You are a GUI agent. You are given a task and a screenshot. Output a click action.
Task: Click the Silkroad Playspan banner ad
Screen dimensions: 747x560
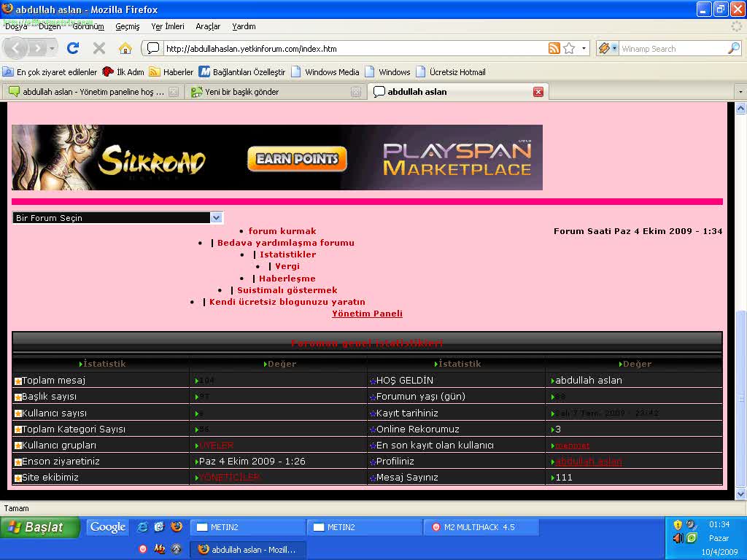277,157
